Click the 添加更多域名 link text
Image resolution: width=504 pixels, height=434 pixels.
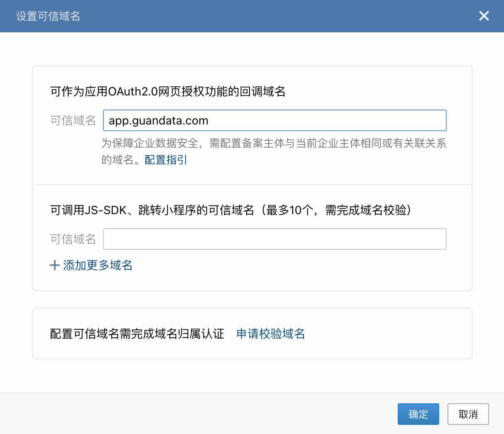tap(98, 266)
